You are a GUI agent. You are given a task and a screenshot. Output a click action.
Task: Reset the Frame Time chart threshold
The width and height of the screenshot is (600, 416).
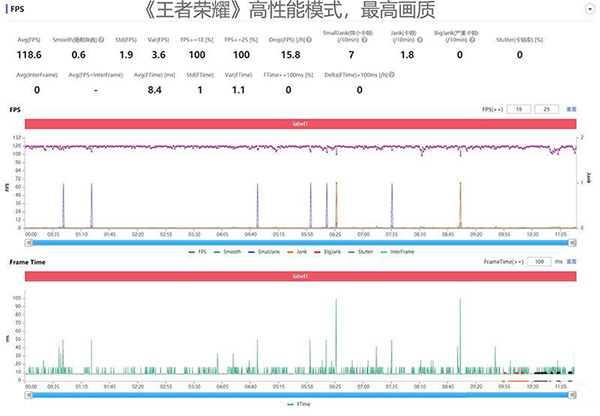tap(572, 261)
